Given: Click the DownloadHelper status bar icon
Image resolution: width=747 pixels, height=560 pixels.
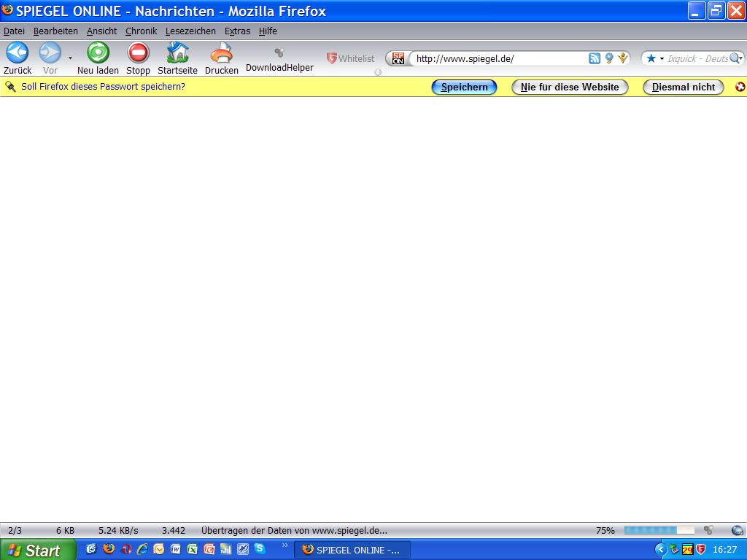Looking at the screenshot, I should tap(709, 530).
